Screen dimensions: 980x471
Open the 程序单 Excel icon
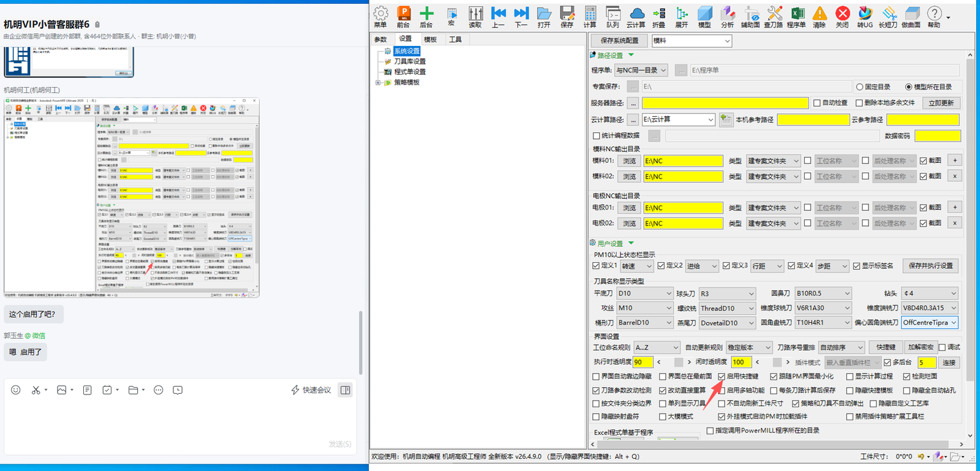coord(797,17)
